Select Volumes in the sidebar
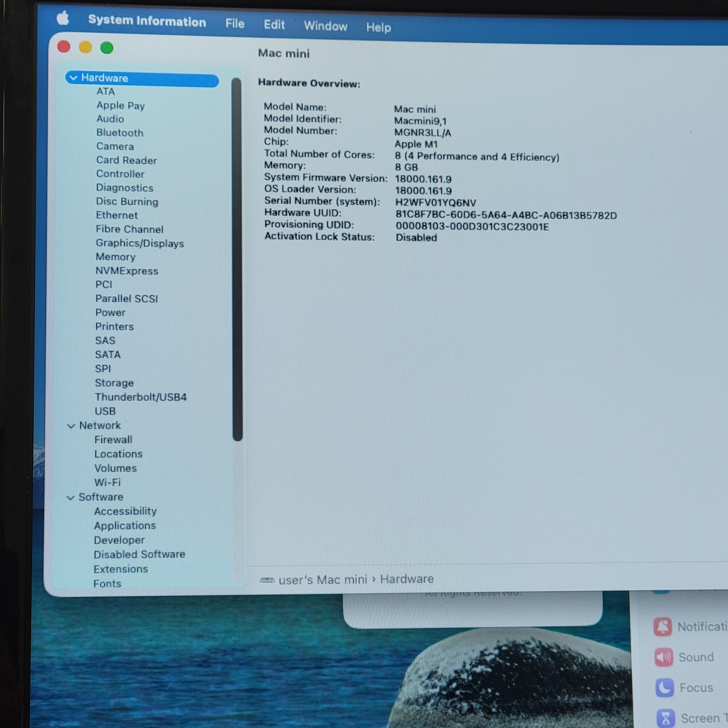 click(x=115, y=468)
